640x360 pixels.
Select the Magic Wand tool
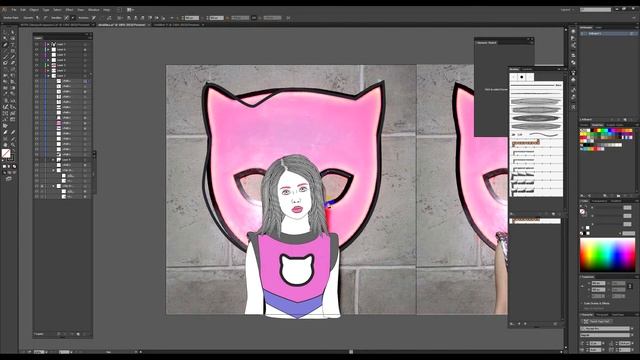5,38
